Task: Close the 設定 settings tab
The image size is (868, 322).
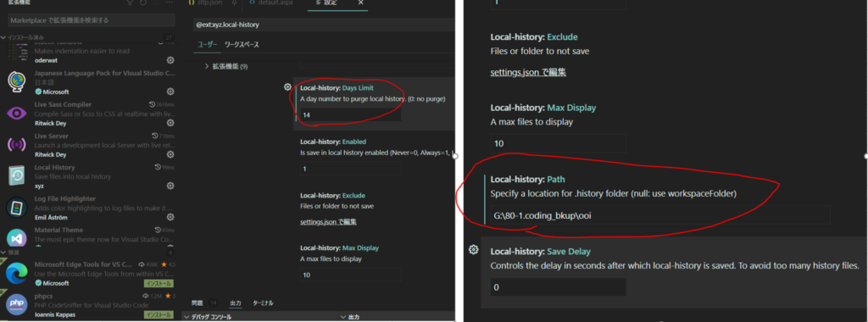Action: [361, 3]
